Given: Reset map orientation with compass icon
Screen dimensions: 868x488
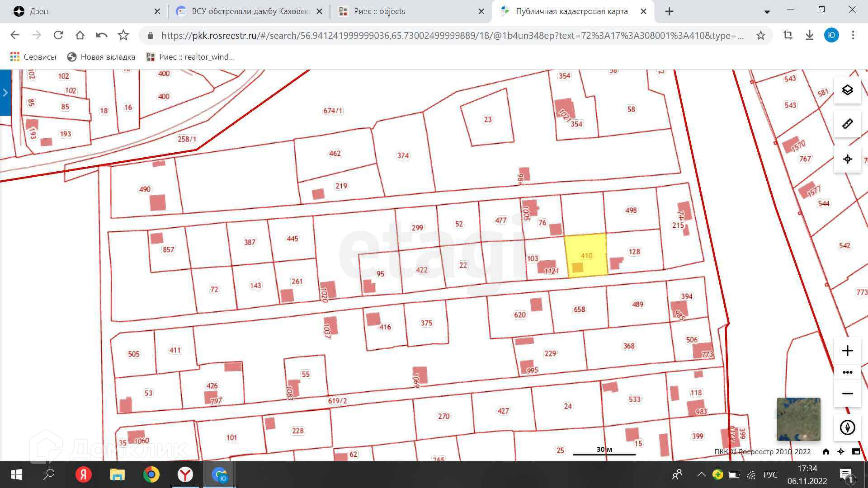Looking at the screenshot, I should coord(847,427).
